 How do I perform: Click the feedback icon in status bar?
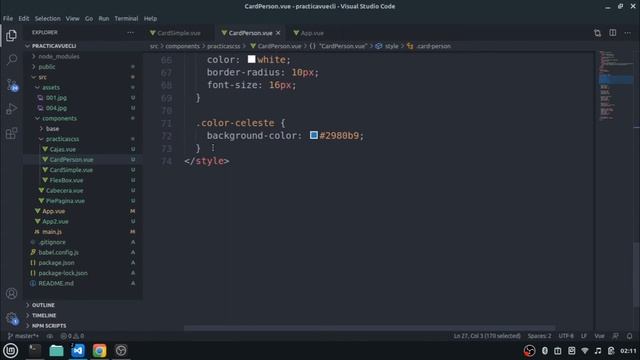615,336
